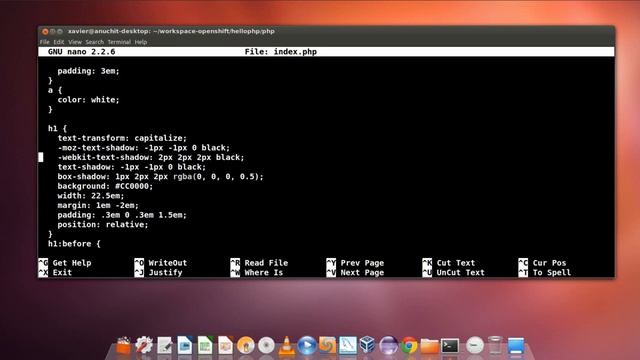Launch VirtualBox cube icon in dock
This screenshot has height=360, width=640.
click(368, 345)
